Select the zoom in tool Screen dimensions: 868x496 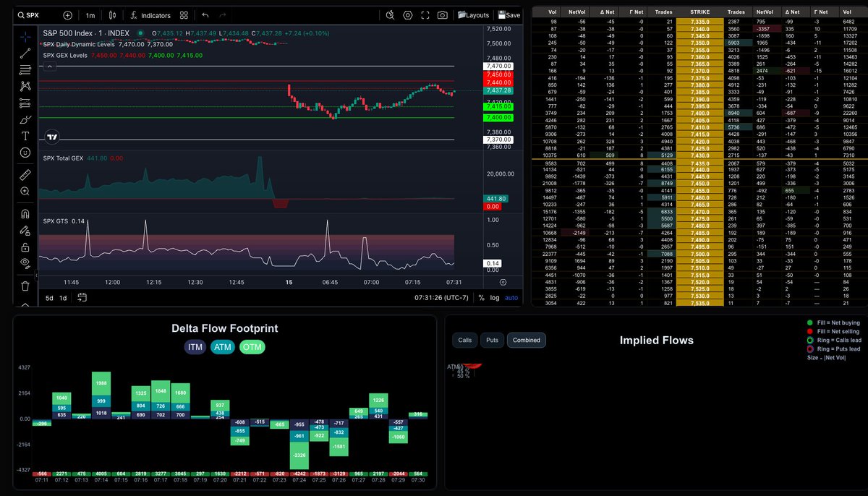[25, 192]
